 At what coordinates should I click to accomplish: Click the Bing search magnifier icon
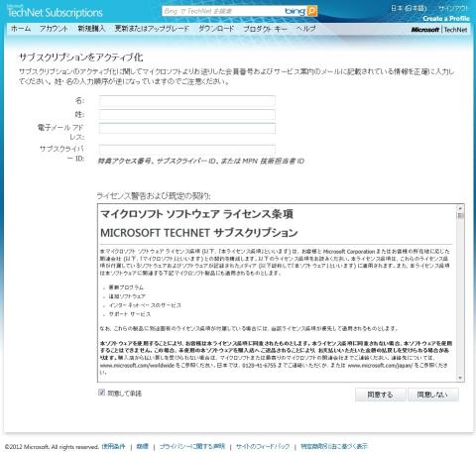coord(311,11)
